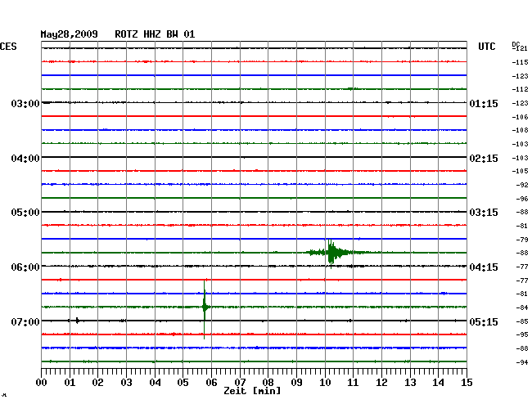This screenshot has height=404, width=532.
Task: Select the 02:15 UTC time label
Action: click(484, 159)
